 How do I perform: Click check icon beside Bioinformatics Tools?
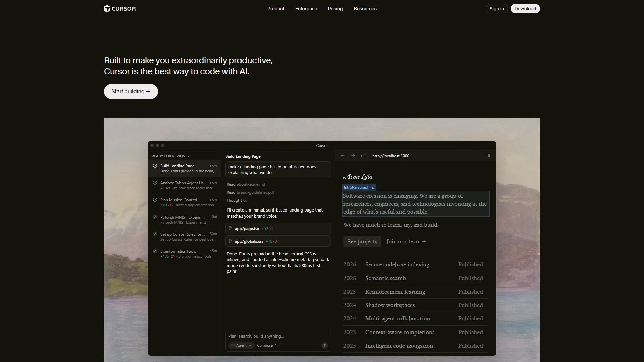point(155,251)
